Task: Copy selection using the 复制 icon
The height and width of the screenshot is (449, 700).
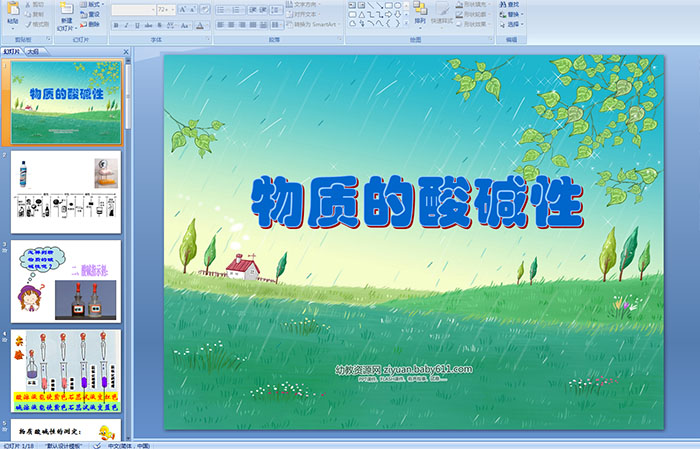Action: (28, 14)
